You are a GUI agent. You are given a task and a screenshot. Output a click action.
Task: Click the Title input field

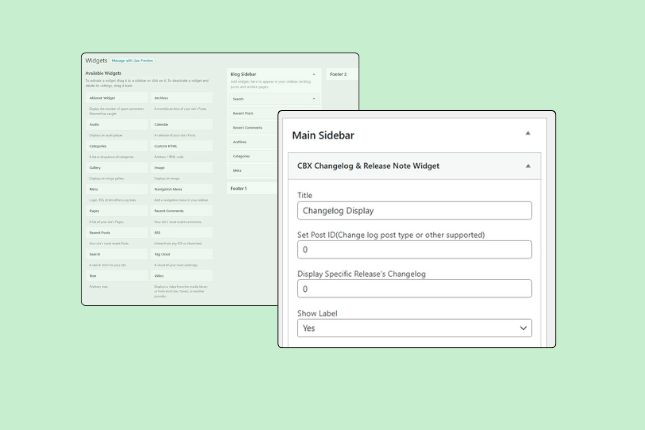pyautogui.click(x=414, y=210)
